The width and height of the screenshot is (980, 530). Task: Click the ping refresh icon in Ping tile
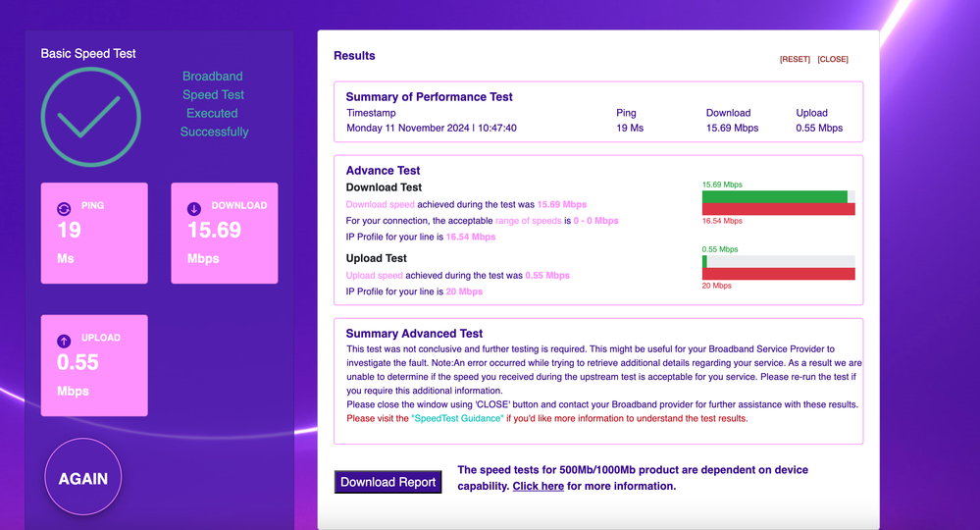64,208
